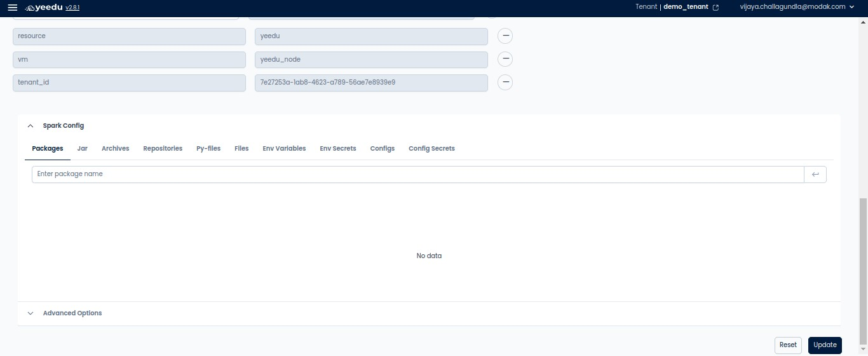This screenshot has height=356, width=868.
Task: Switch to the Env Variables tab
Action: point(284,149)
